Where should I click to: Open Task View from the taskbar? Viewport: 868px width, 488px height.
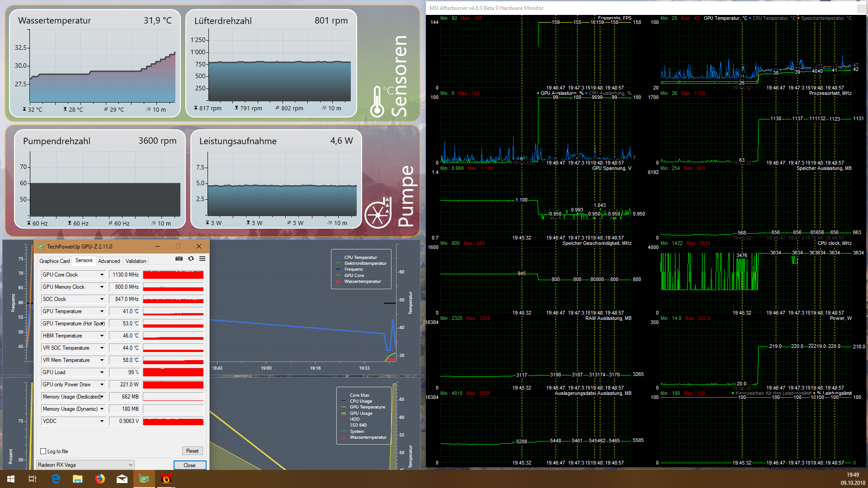33,479
